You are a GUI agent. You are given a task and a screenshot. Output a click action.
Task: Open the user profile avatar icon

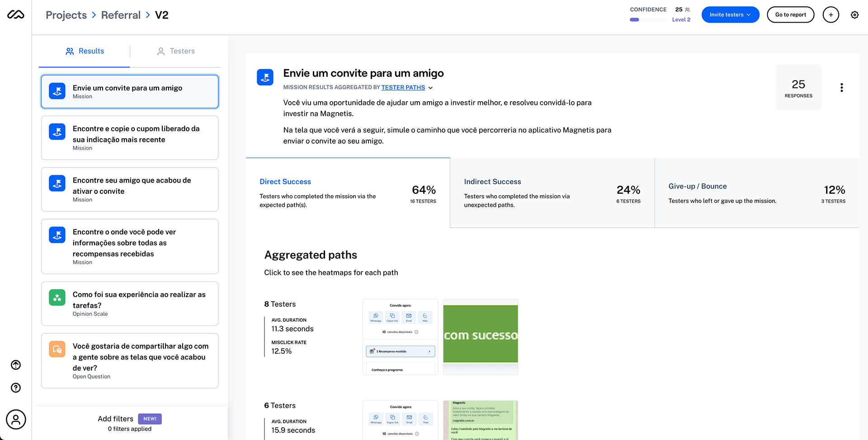16,420
